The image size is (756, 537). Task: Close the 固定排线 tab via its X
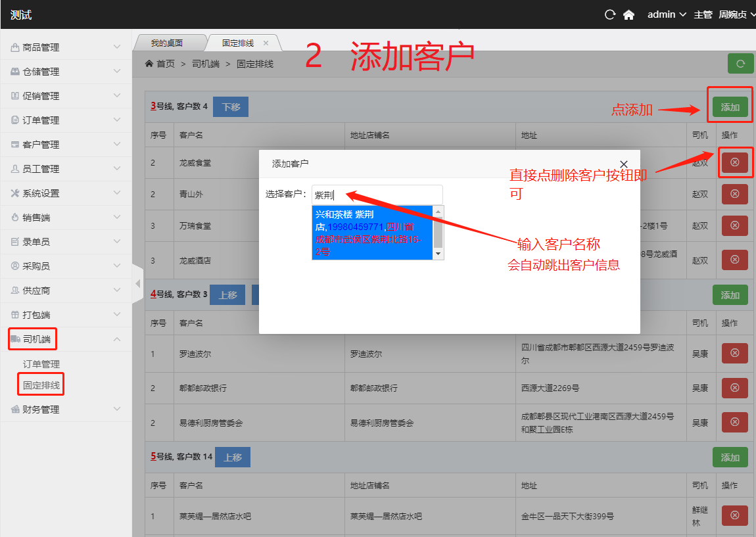(266, 43)
